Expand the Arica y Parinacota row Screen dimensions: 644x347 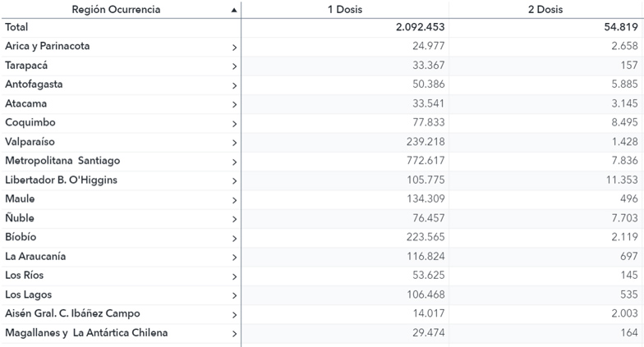pyautogui.click(x=234, y=48)
